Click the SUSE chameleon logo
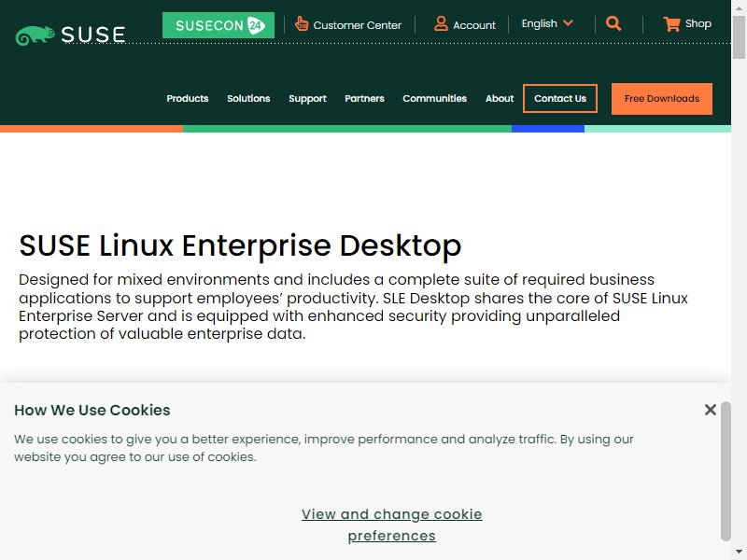747x560 pixels. click(71, 35)
